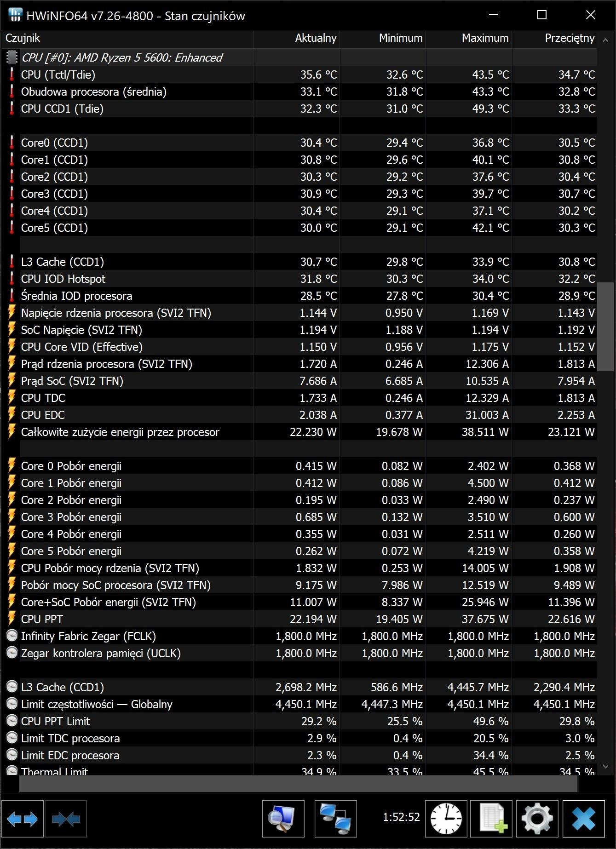Start logging with the sheet-plus icon
This screenshot has width=616, height=849.
pos(491,819)
